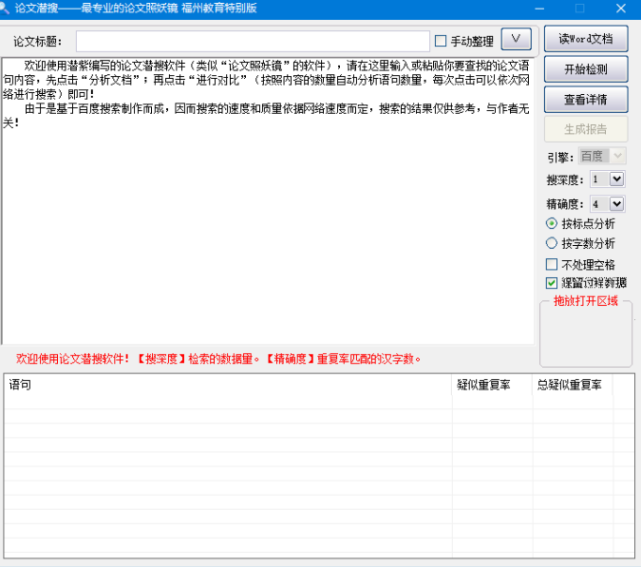Close the 论文潜搜 window
Viewport: 641px width, 567px height.
(621, 9)
